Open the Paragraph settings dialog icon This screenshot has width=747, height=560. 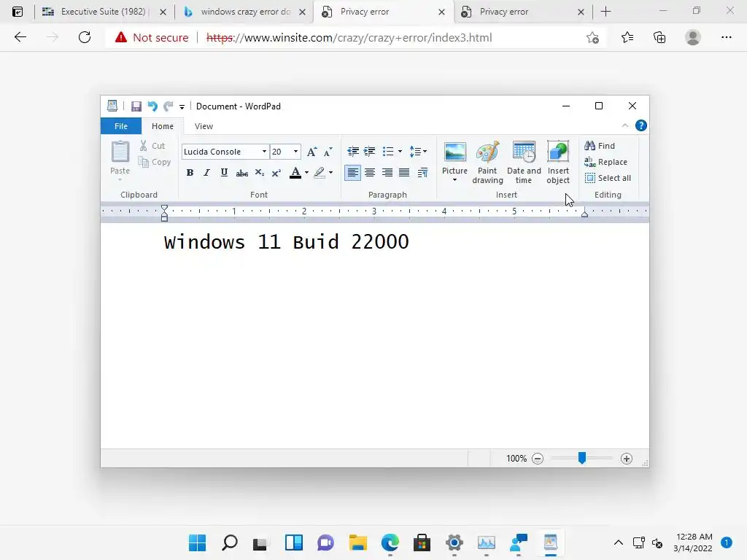click(x=422, y=172)
